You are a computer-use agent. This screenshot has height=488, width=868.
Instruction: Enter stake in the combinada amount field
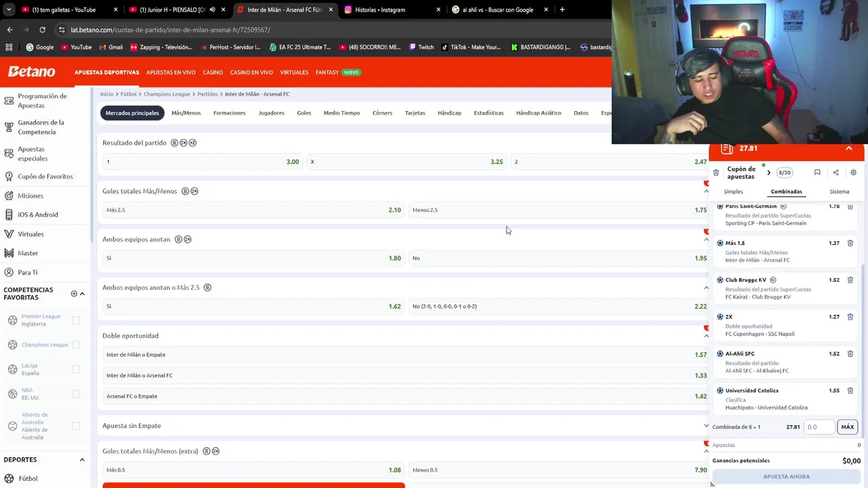[x=819, y=427]
